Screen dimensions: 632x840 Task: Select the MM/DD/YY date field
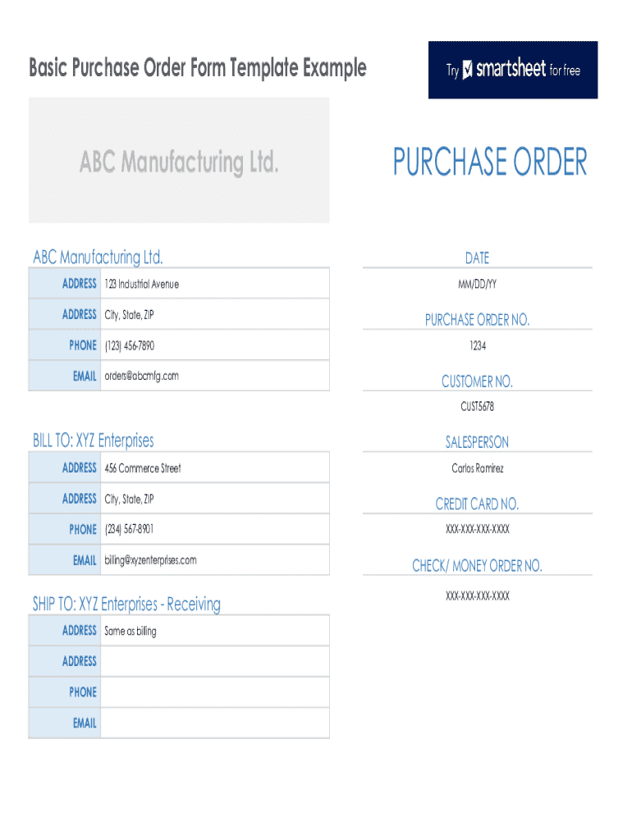tap(477, 285)
